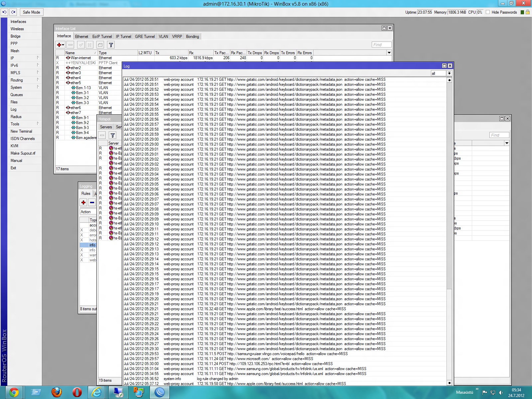Click the Find field in Interface List
The width and height of the screenshot is (532, 399).
381,45
